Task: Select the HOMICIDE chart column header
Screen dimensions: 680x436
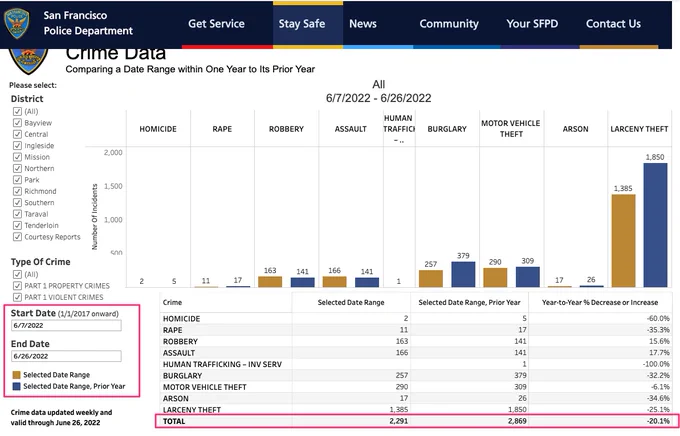Action: [158, 129]
